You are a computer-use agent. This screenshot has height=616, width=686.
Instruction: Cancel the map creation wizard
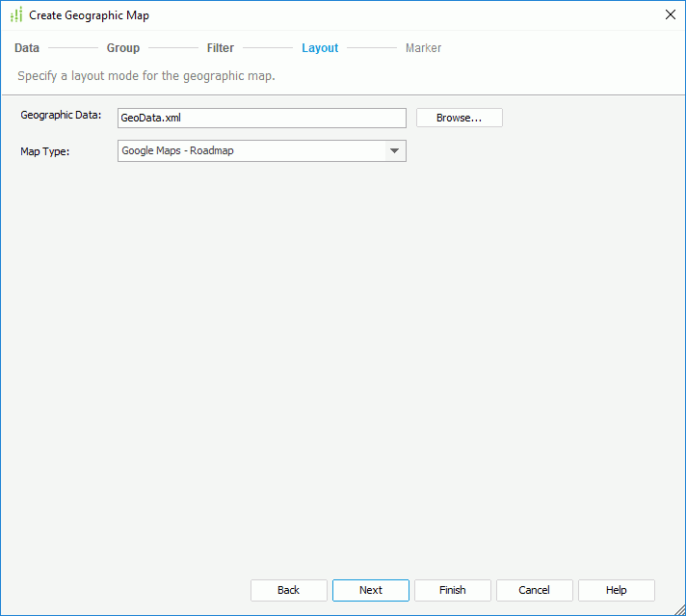click(x=534, y=590)
